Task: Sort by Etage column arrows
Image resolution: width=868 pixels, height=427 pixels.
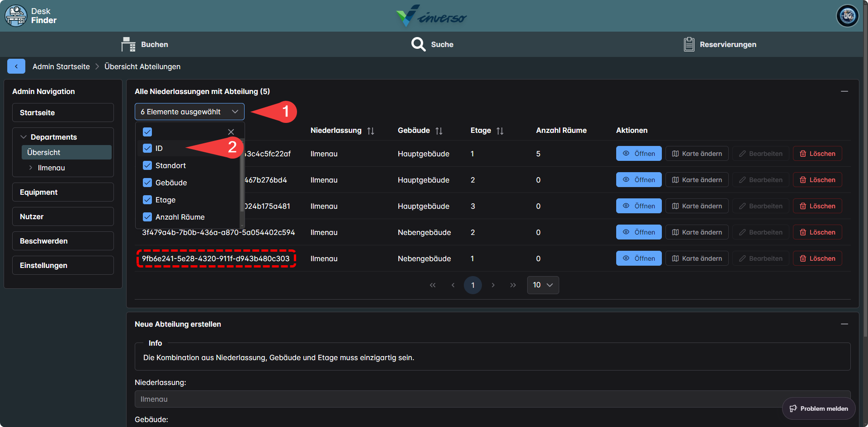Action: coord(500,131)
